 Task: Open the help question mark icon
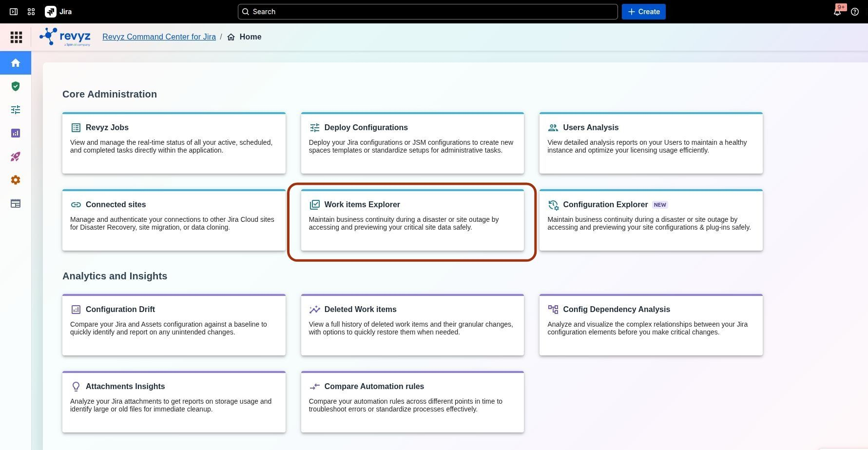(855, 12)
